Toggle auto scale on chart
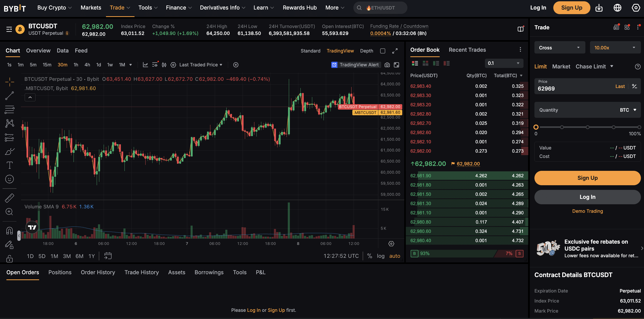The height and width of the screenshot is (319, 644). point(395,256)
